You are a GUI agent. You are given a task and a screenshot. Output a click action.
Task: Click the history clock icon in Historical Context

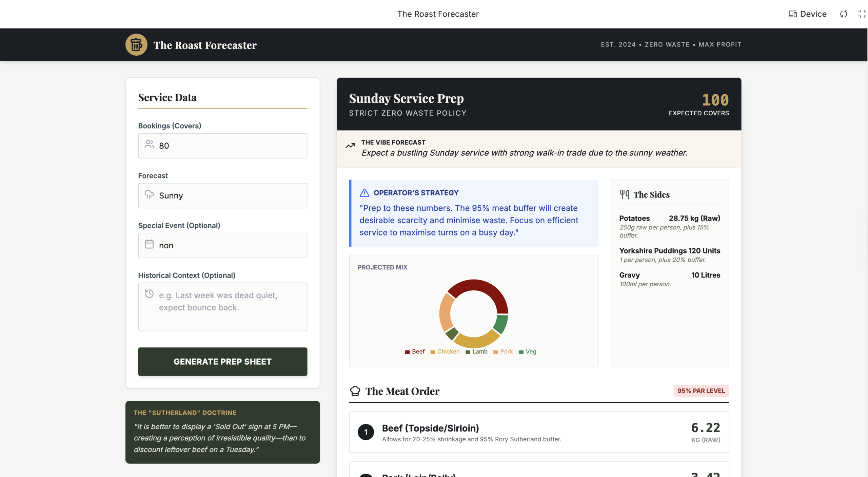pos(149,294)
